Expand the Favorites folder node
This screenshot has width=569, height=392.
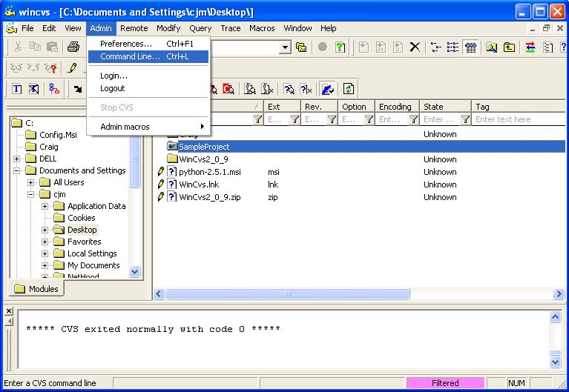pos(45,242)
